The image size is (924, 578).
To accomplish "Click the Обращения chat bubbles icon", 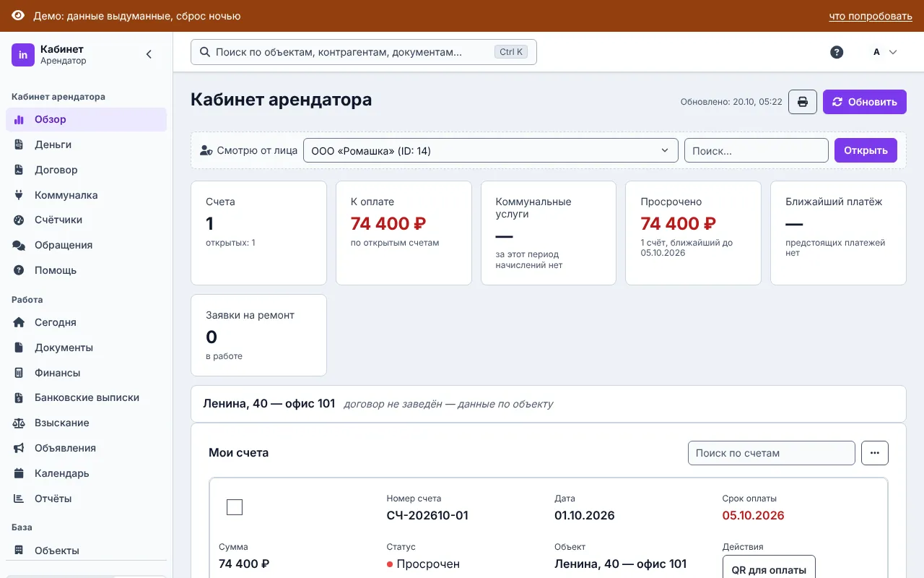I will click(19, 245).
